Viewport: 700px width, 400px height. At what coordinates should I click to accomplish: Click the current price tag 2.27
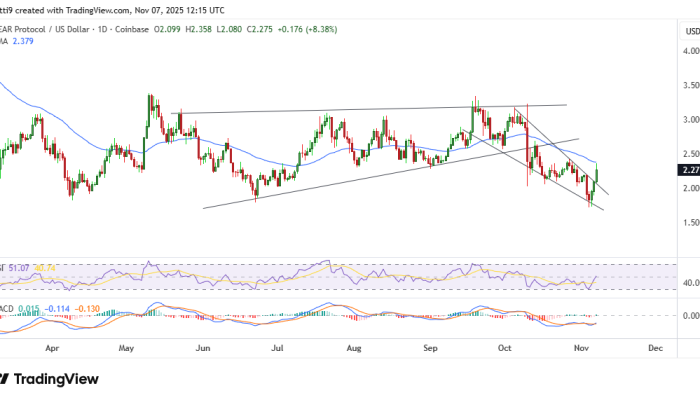690,169
